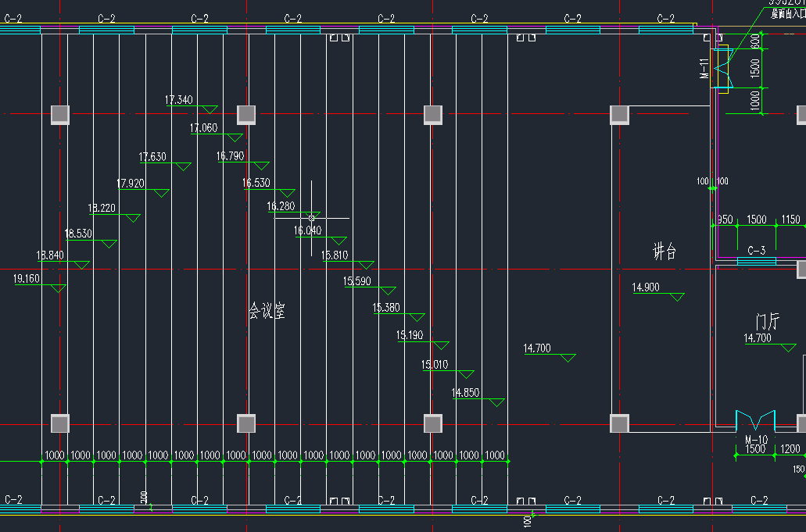Screen dimensions: 806x532
Task: Click the 16.040 elevation text
Action: 308,230
